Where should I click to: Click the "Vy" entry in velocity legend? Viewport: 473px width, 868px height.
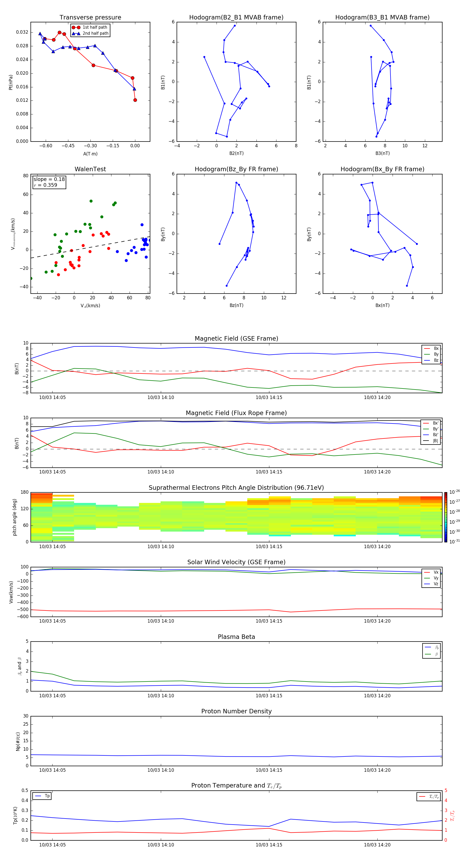[x=431, y=578]
